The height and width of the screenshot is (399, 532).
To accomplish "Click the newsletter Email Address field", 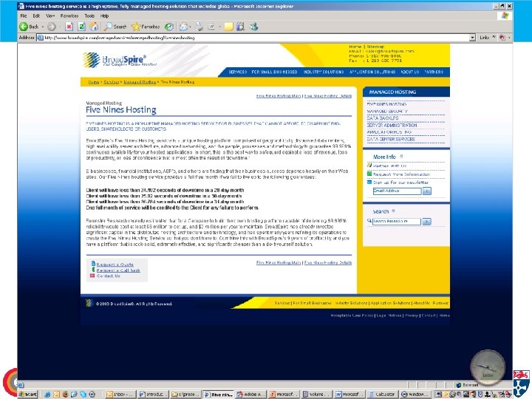I will 397,191.
